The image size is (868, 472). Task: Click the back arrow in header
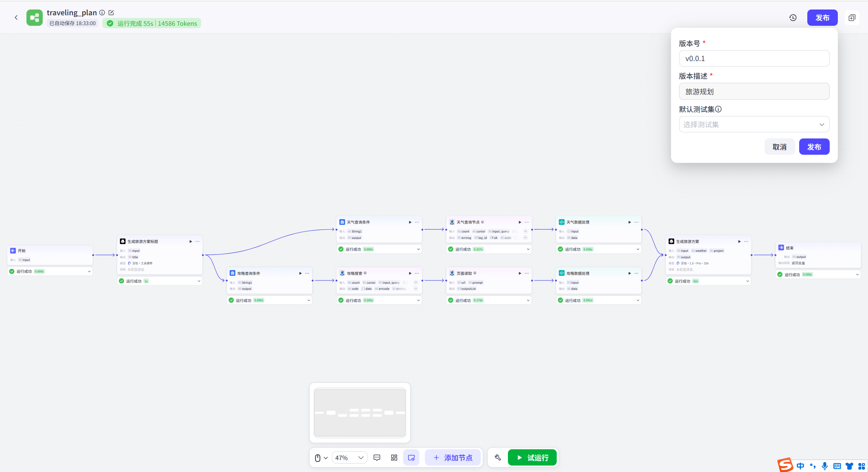16,18
